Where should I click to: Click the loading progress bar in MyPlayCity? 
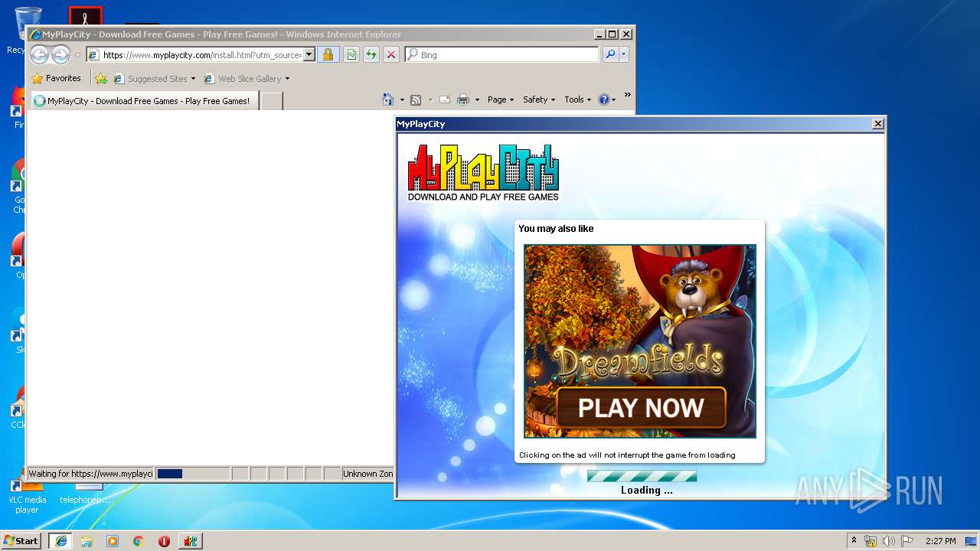[642, 476]
